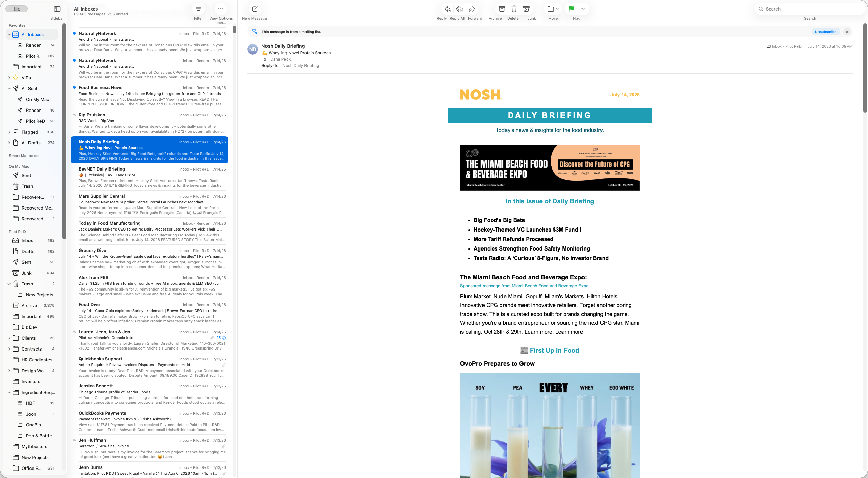
Task: Open Quickbooks Support invoice dispute email
Action: (x=149, y=367)
